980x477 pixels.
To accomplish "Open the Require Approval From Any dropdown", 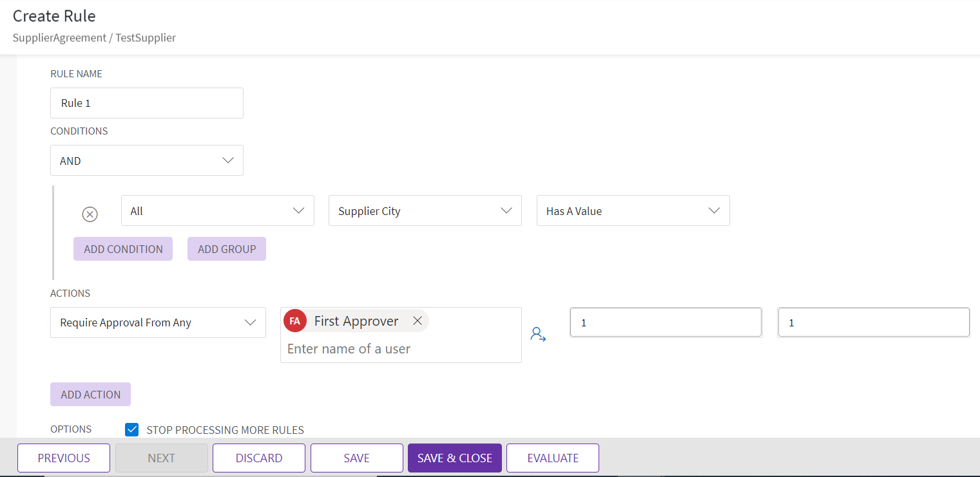I will [x=158, y=323].
